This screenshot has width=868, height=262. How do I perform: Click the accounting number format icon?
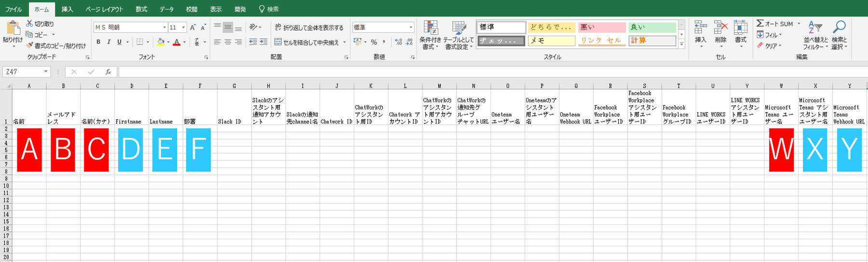tap(358, 42)
